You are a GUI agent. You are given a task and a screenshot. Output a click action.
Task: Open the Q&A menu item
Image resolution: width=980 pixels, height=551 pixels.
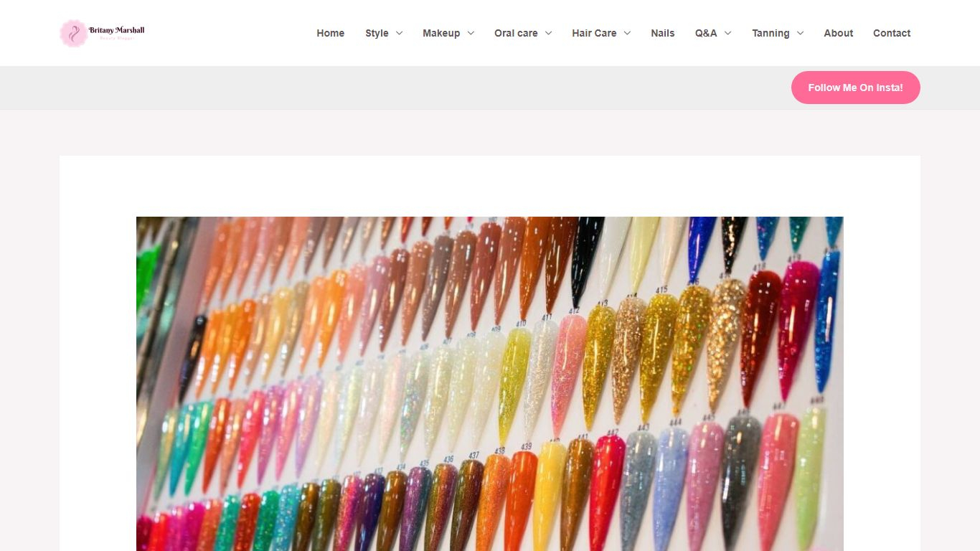[706, 33]
